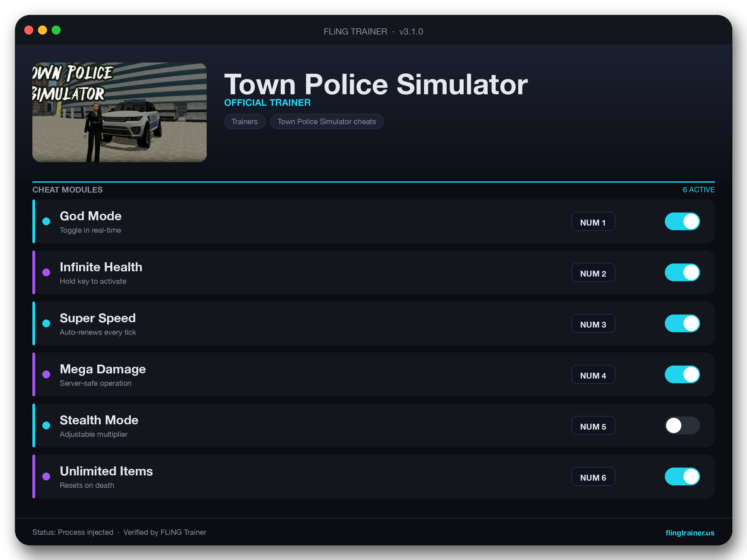Image resolution: width=747 pixels, height=560 pixels.
Task: Click 'Status: Process injected' in footer
Action: [x=73, y=532]
